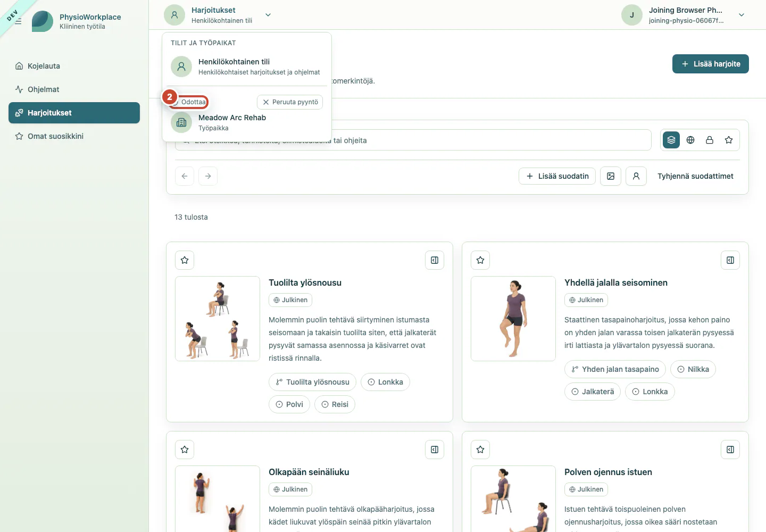Click the Nilkka tag
766x532 pixels.
pos(693,369)
